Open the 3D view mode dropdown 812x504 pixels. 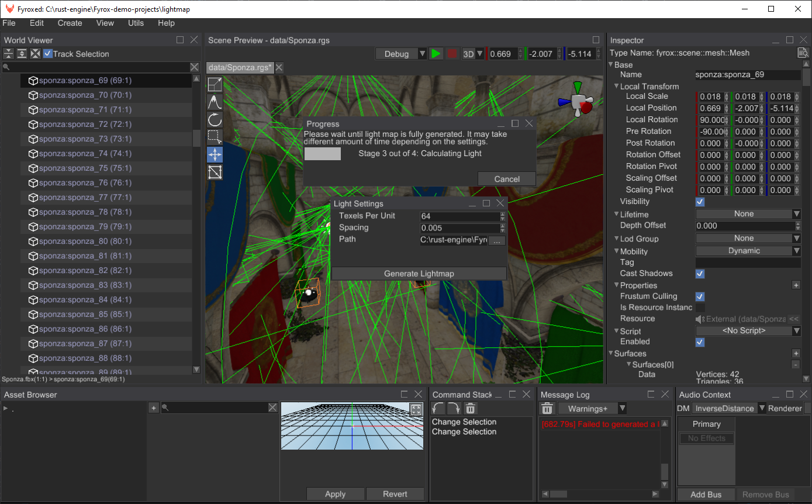[x=473, y=54]
